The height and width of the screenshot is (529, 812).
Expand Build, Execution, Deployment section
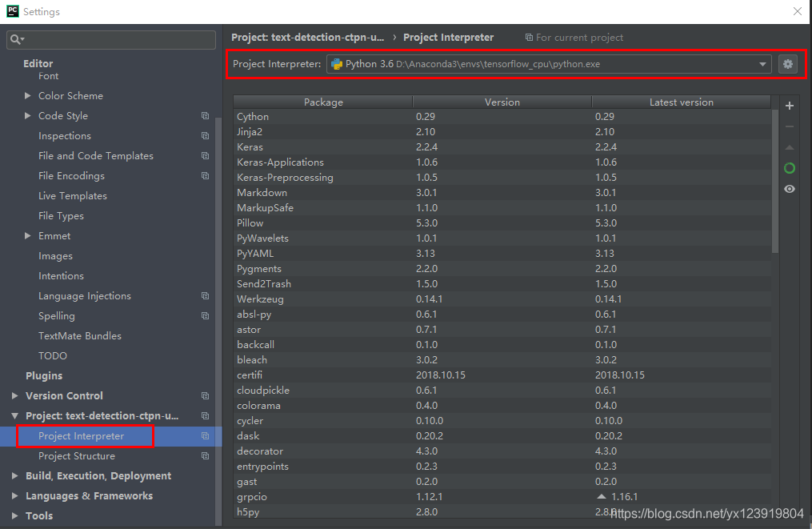coord(14,475)
